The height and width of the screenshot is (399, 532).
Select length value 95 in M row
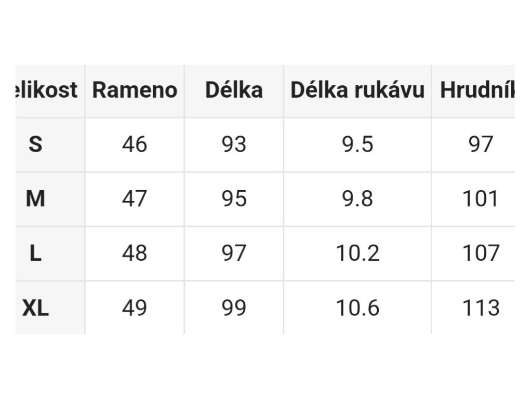[x=234, y=199]
